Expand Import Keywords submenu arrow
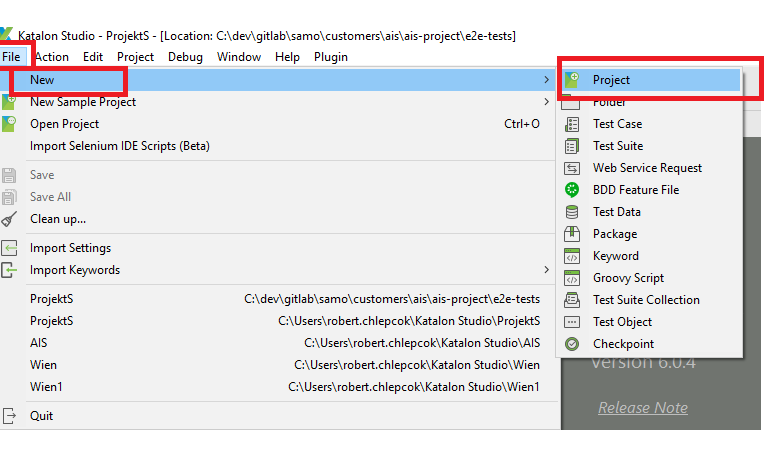The height and width of the screenshot is (449, 784). [546, 270]
